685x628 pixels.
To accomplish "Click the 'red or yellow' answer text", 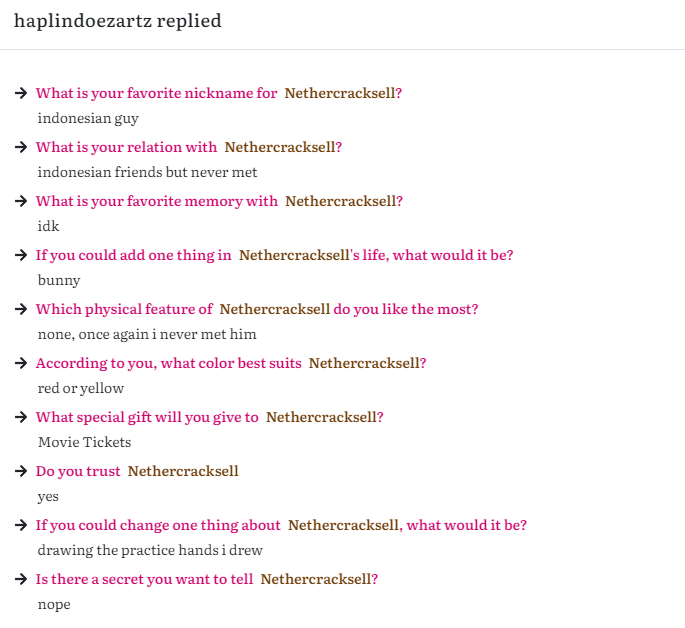I will click(81, 388).
